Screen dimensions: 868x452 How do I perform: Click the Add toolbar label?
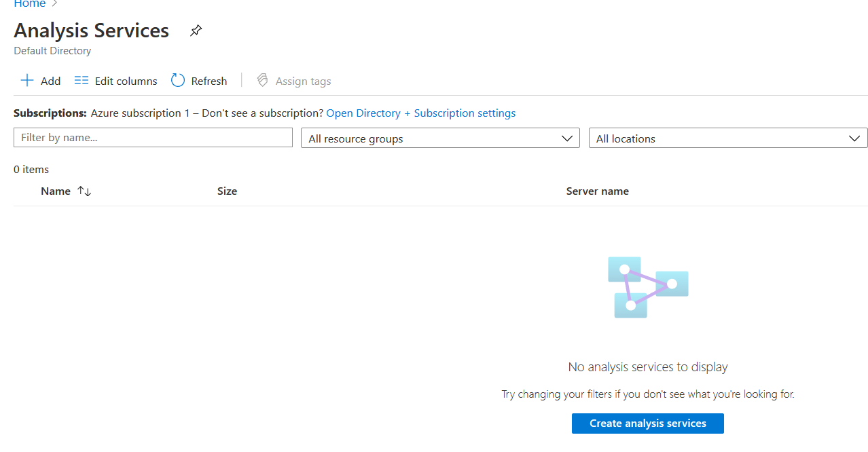(x=50, y=81)
